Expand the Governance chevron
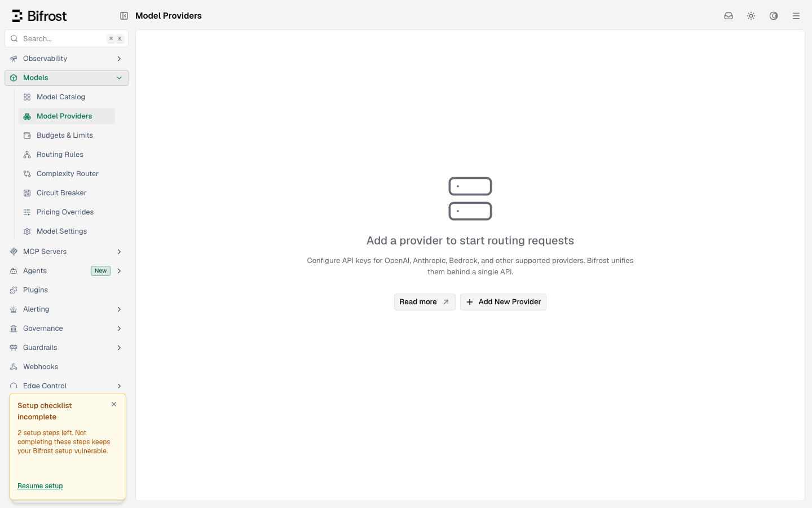 click(x=119, y=329)
